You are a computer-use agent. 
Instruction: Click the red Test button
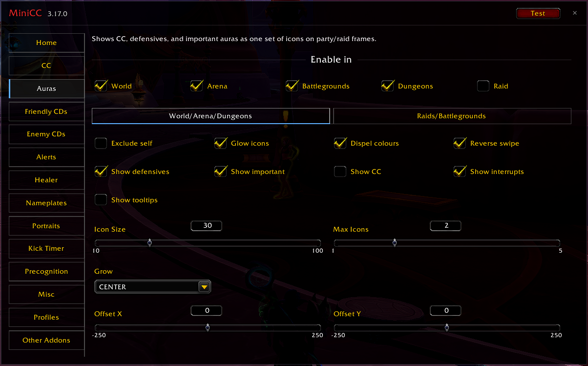[x=538, y=13]
